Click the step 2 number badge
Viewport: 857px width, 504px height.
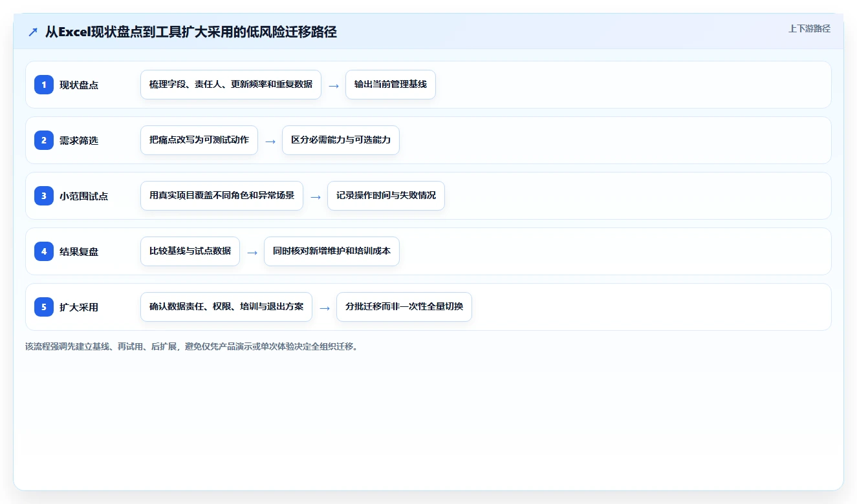tap(44, 140)
